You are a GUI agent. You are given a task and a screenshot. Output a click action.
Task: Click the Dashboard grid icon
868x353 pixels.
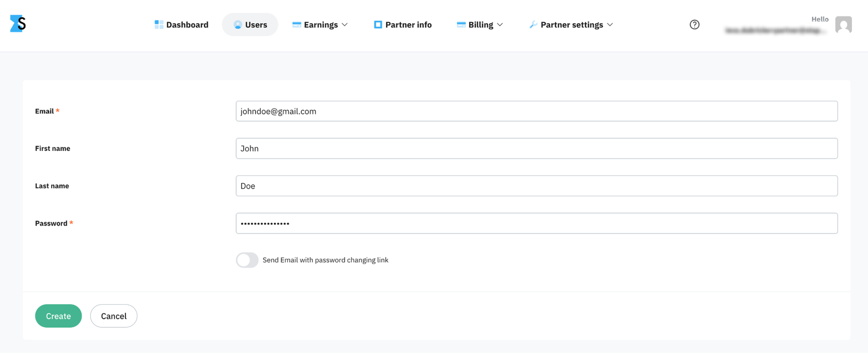[x=159, y=25]
